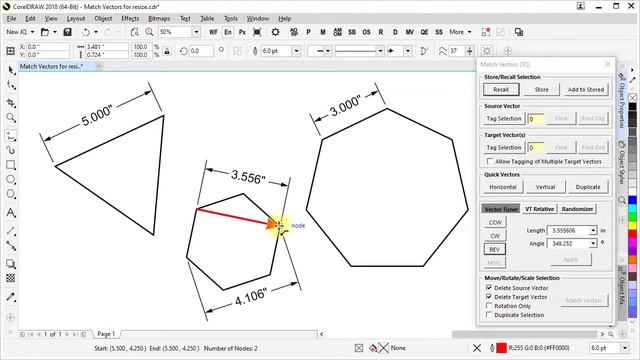This screenshot has width=640, height=360.
Task: Select the Rectangle tool
Action: pos(11,165)
